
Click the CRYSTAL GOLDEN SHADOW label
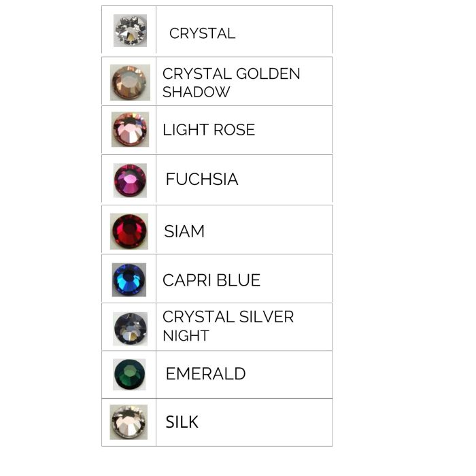click(x=231, y=82)
